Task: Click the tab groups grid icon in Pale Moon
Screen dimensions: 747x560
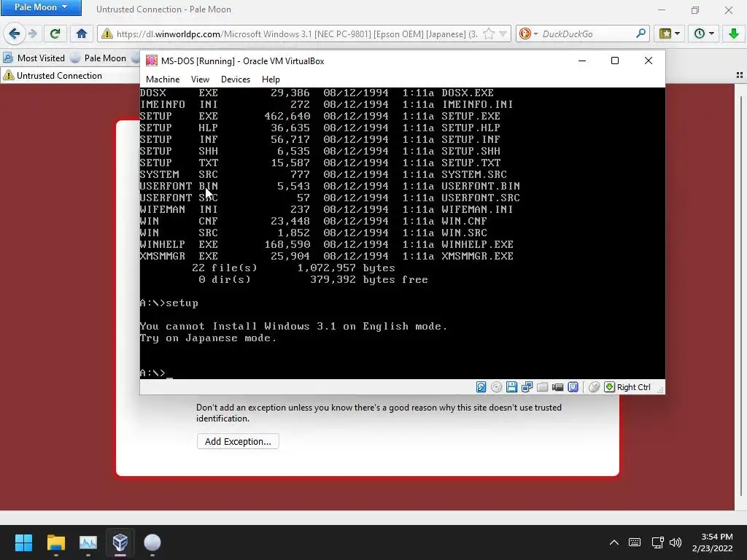Action: pyautogui.click(x=740, y=75)
